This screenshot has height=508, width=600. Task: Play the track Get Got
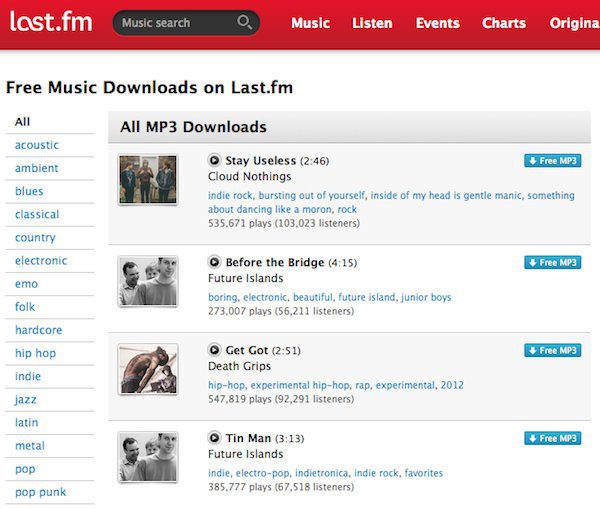214,350
